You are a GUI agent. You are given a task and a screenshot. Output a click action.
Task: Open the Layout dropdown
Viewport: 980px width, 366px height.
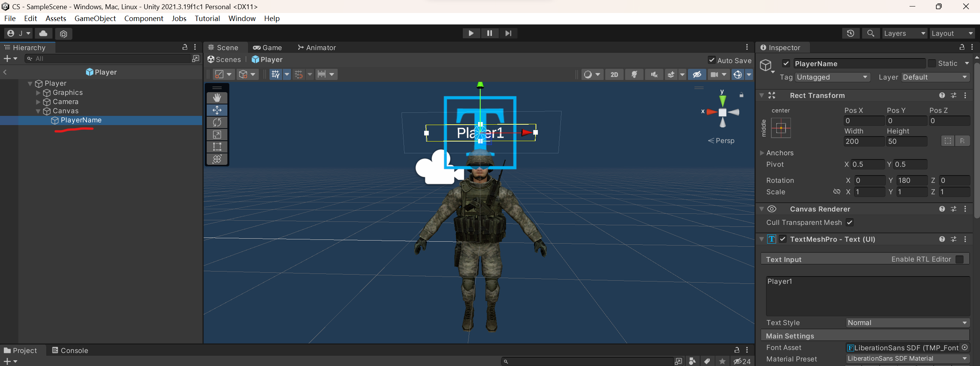(952, 33)
